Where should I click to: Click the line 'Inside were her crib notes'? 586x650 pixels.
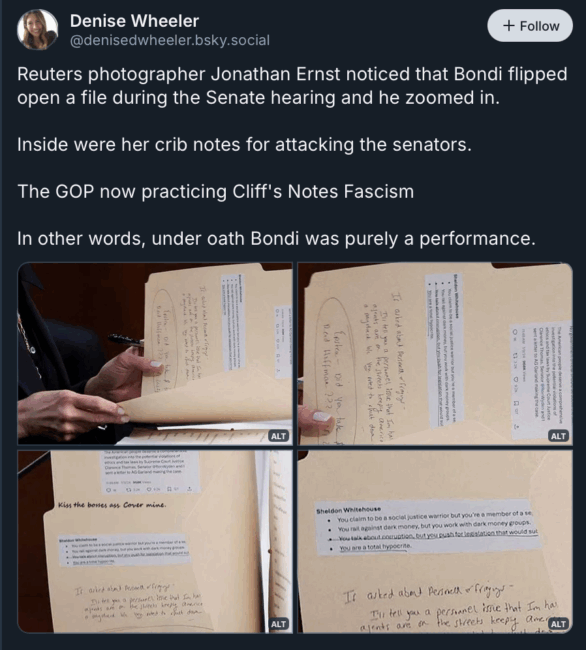[244, 145]
